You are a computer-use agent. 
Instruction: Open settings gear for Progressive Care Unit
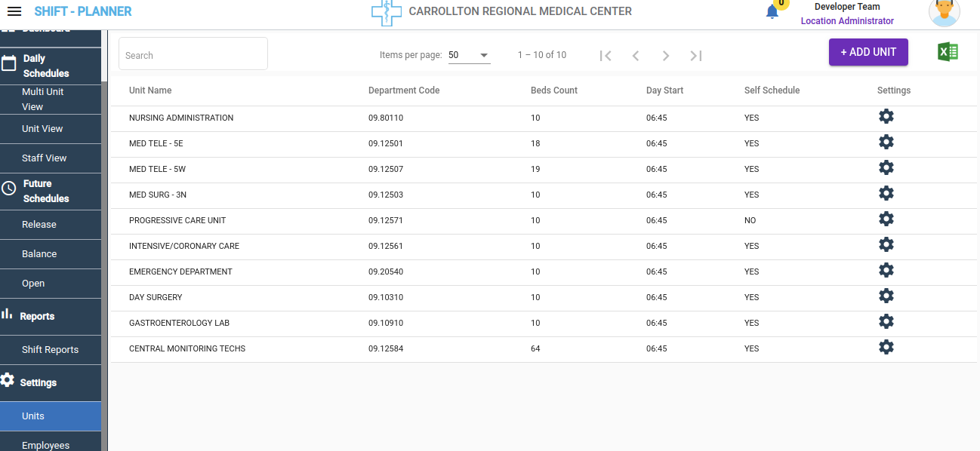tap(886, 219)
